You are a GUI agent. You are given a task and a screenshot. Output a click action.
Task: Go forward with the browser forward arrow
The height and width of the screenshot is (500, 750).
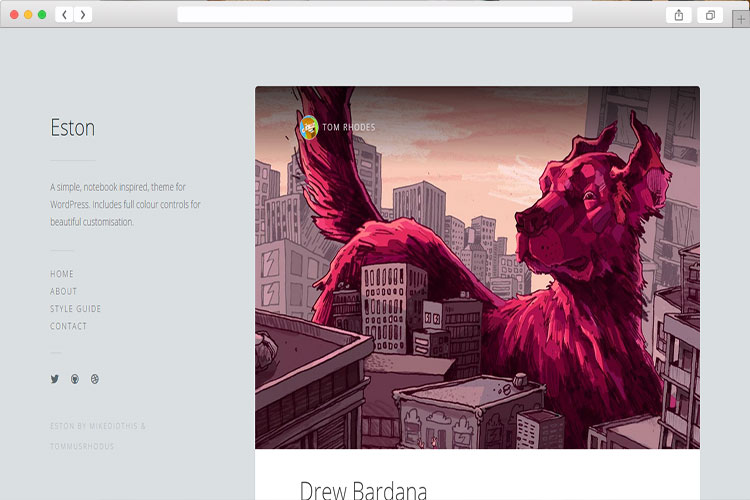pos(83,15)
